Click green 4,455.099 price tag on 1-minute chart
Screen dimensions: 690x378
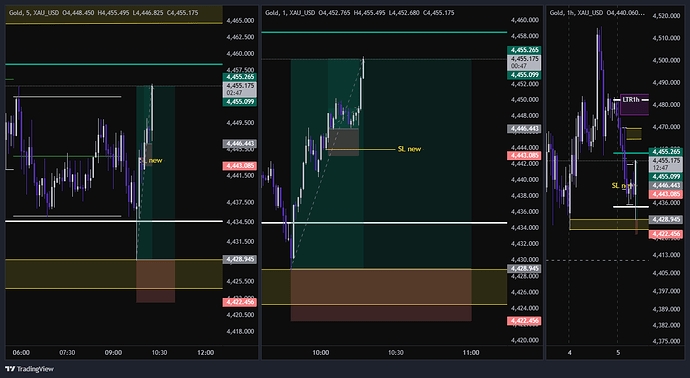coord(524,75)
